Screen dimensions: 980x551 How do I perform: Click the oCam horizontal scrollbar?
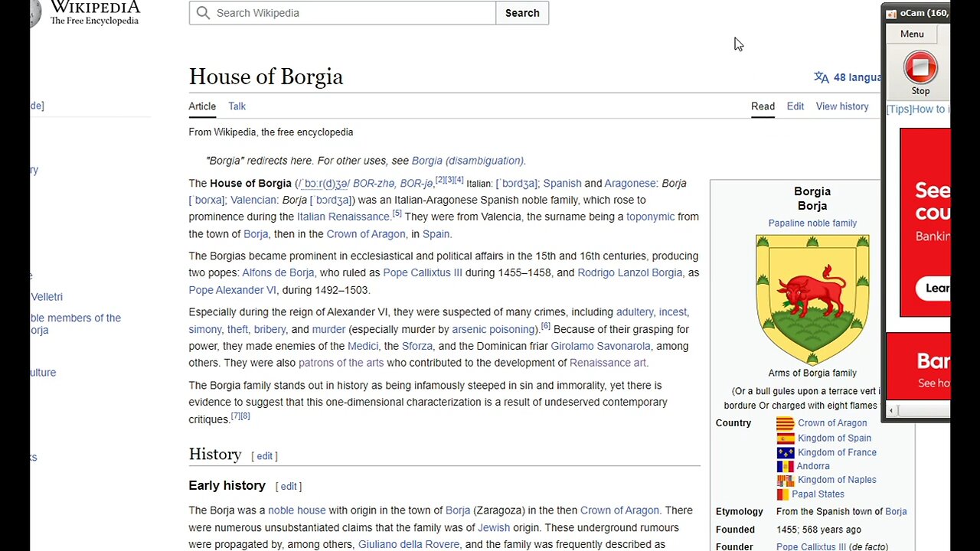(x=919, y=411)
